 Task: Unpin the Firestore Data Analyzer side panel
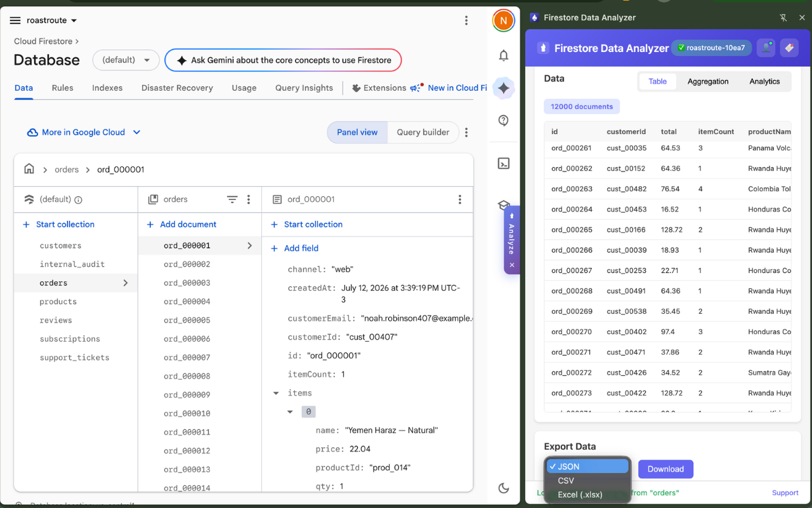(x=783, y=18)
